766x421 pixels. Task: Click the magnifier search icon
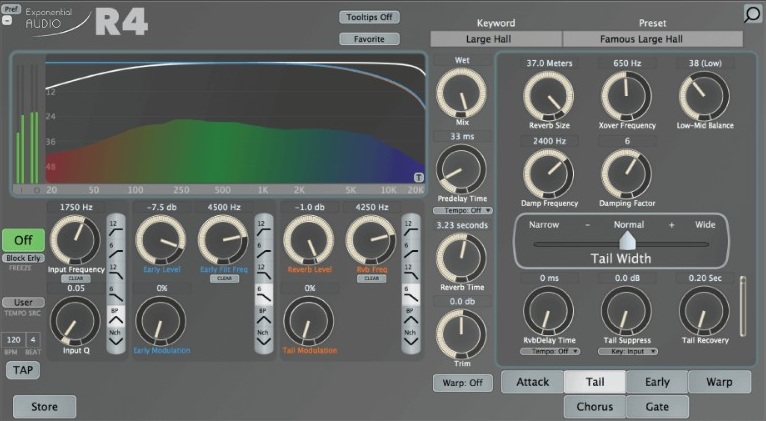click(x=752, y=13)
